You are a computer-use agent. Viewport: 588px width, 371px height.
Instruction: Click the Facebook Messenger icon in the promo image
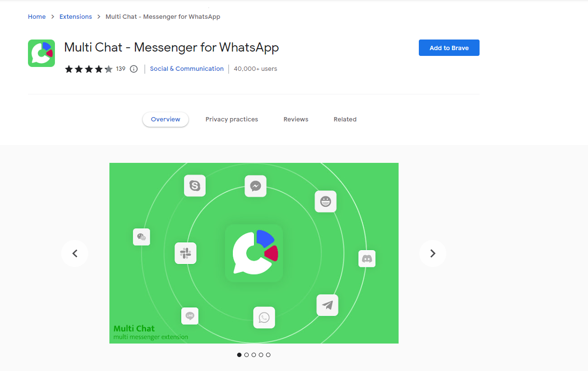click(x=255, y=186)
